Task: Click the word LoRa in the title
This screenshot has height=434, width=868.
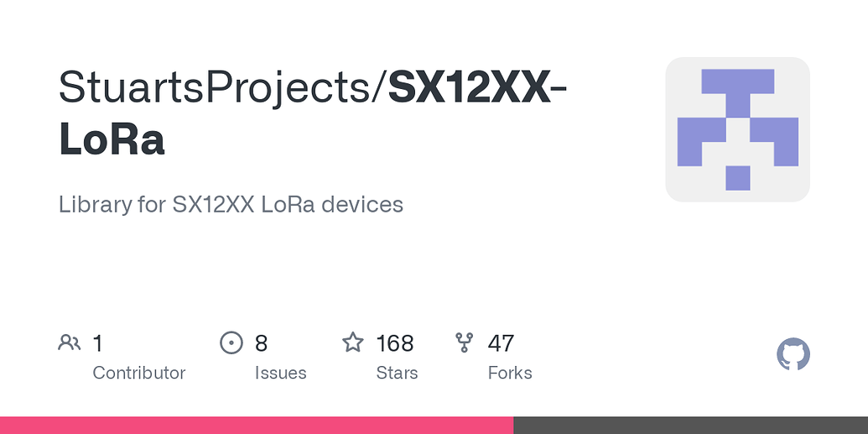Action: (x=112, y=140)
